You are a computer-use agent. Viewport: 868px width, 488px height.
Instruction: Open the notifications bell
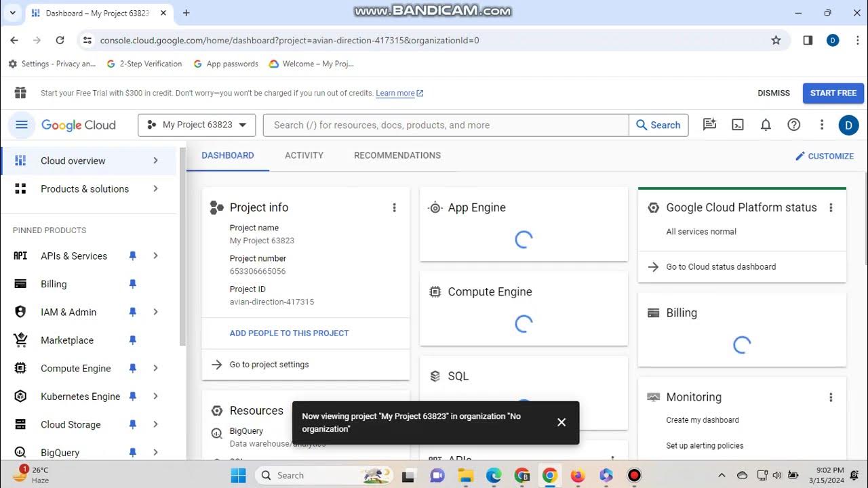(x=766, y=125)
